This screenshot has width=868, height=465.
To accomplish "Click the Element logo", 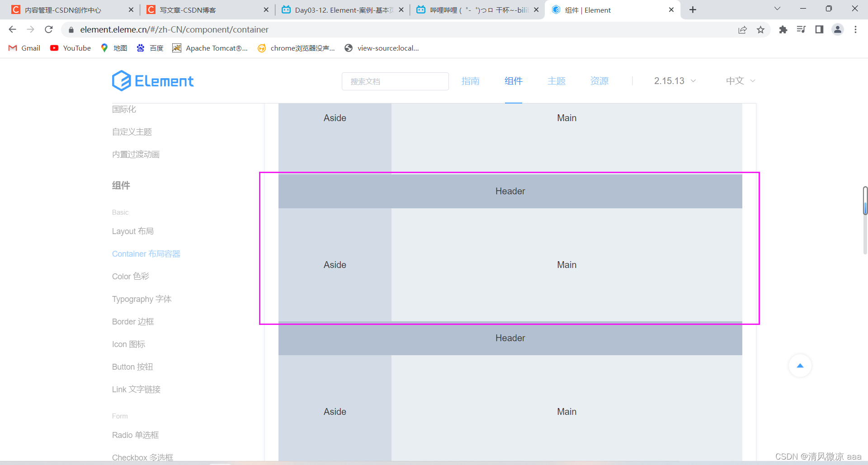I will 153,81.
